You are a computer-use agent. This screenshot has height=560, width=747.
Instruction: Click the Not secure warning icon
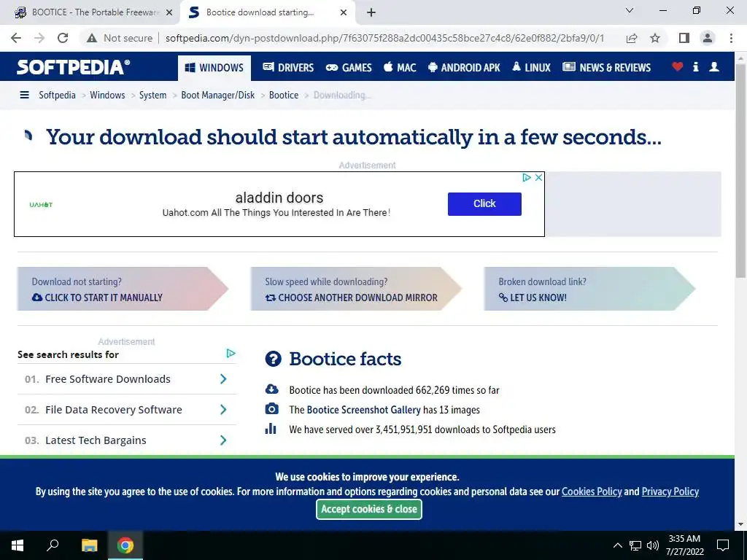[92, 38]
